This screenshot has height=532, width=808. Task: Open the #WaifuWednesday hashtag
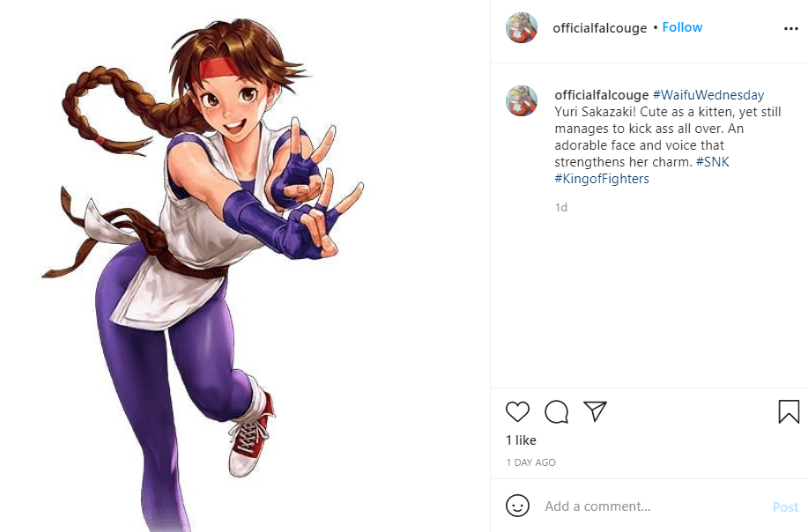708,95
